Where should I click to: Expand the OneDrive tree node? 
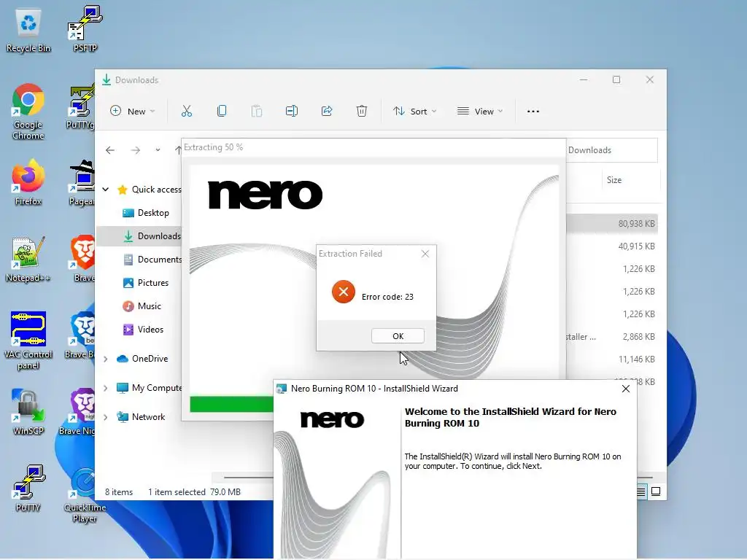pos(105,359)
